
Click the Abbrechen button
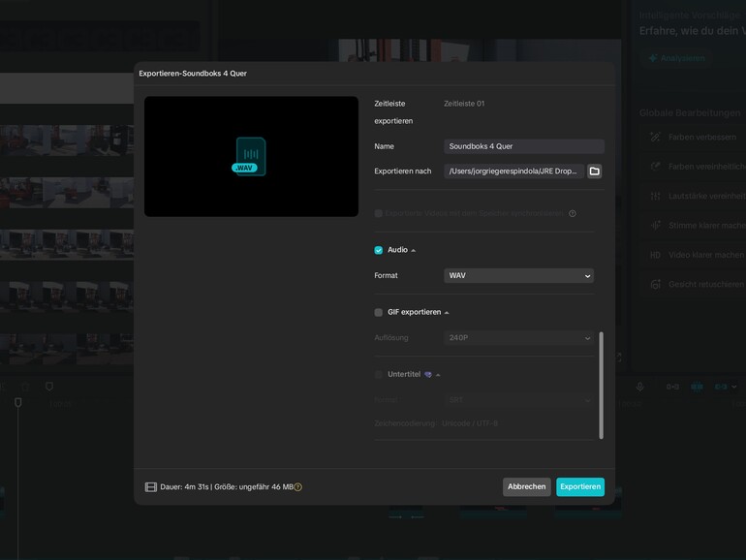coord(527,487)
